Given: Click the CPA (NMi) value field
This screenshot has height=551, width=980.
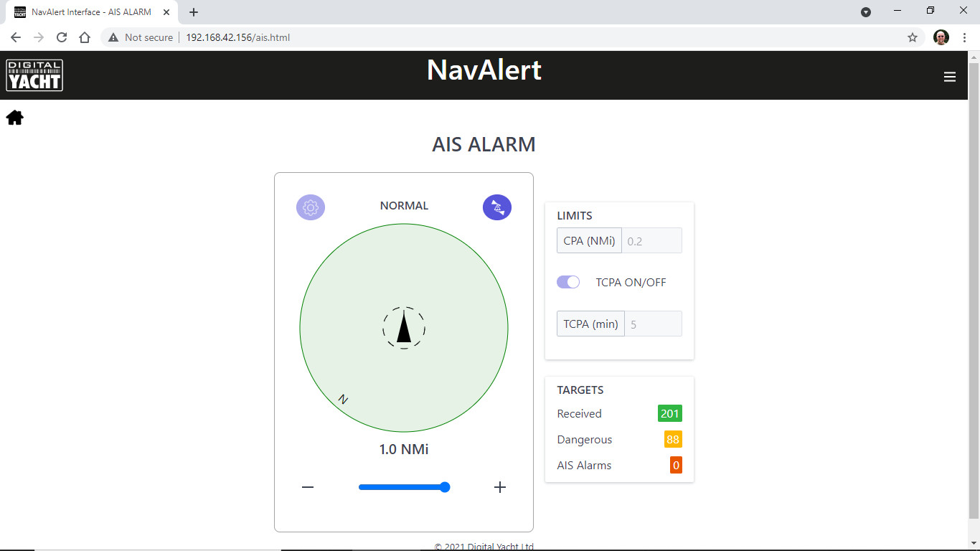Looking at the screenshot, I should tap(651, 241).
